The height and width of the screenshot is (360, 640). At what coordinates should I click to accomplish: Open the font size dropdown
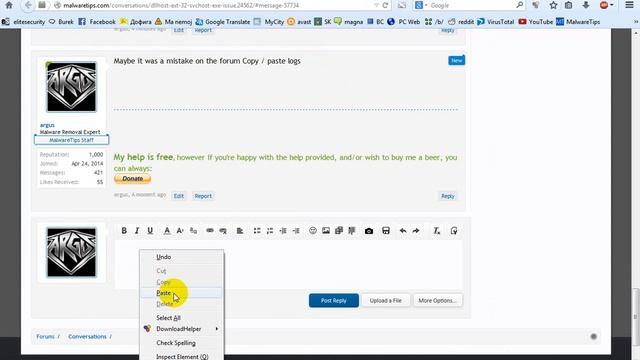180,231
